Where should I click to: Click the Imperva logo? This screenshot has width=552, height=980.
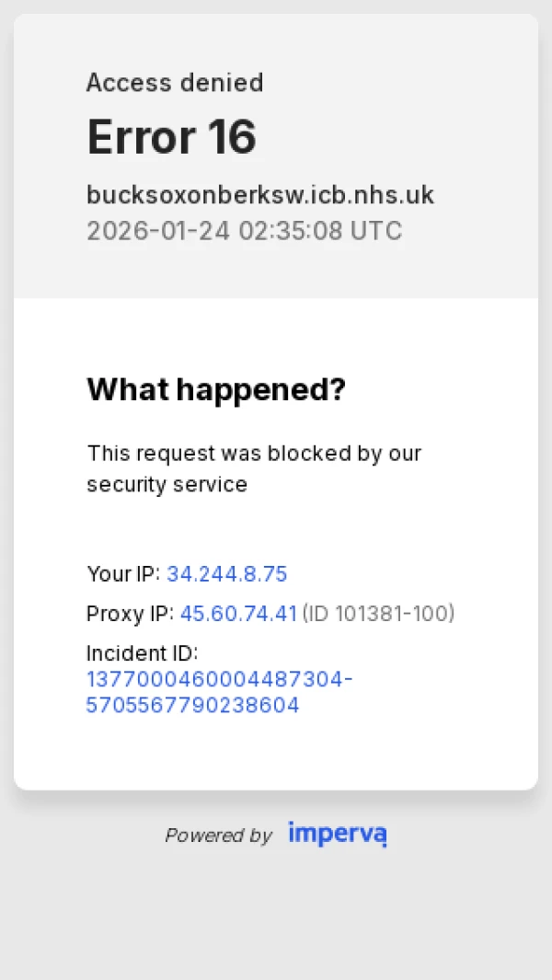click(338, 834)
